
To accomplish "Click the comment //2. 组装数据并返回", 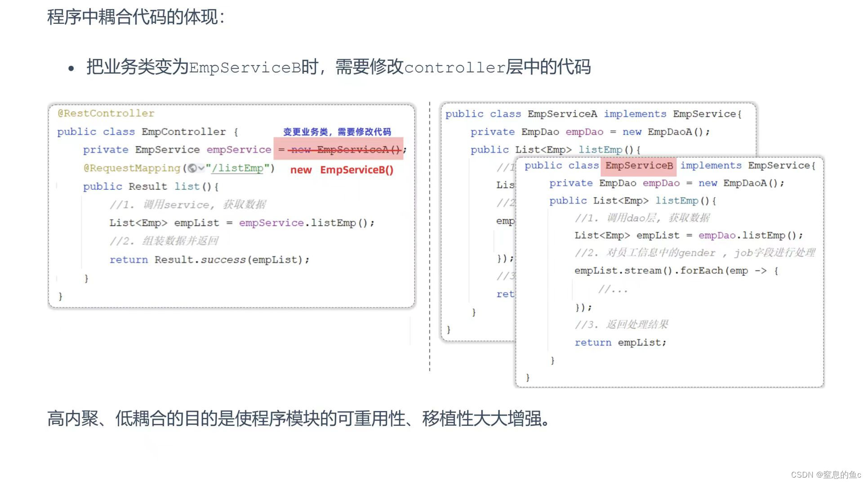I will click(x=164, y=241).
